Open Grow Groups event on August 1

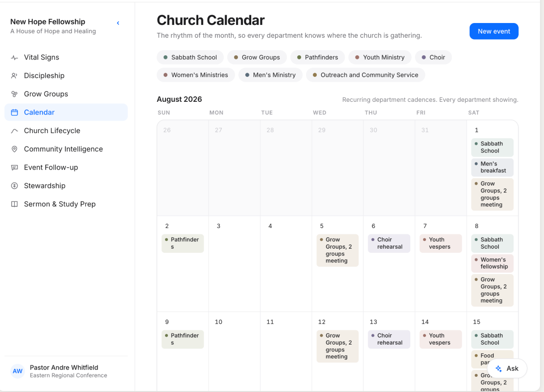(492, 194)
